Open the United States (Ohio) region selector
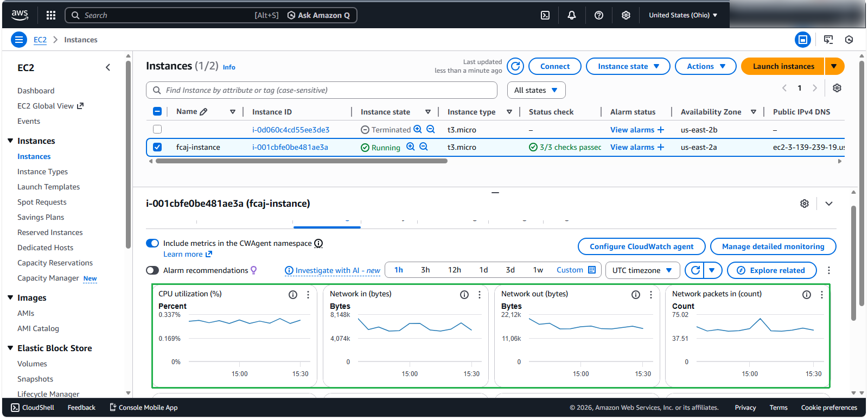The height and width of the screenshot is (419, 868). [x=683, y=15]
